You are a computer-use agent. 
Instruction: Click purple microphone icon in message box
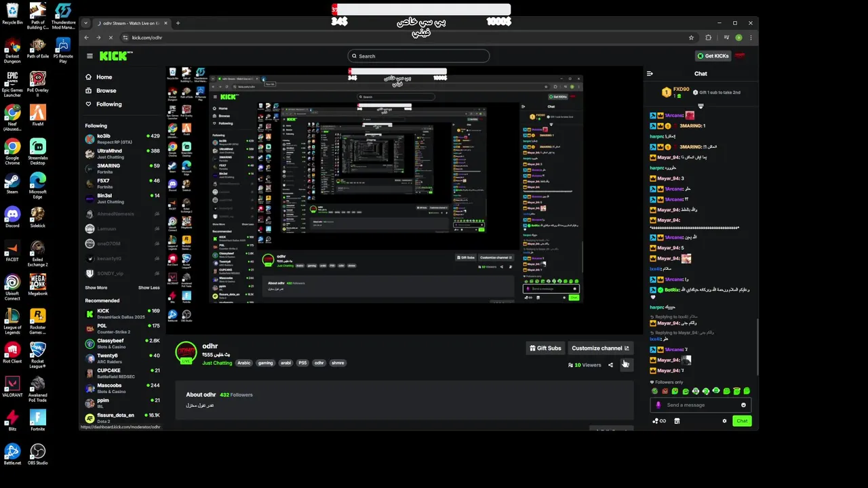tap(658, 405)
